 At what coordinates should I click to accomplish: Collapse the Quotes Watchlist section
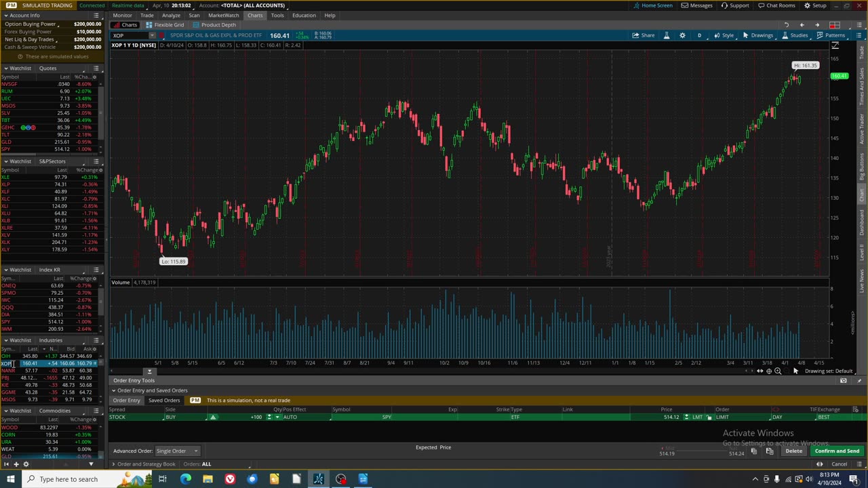5,68
